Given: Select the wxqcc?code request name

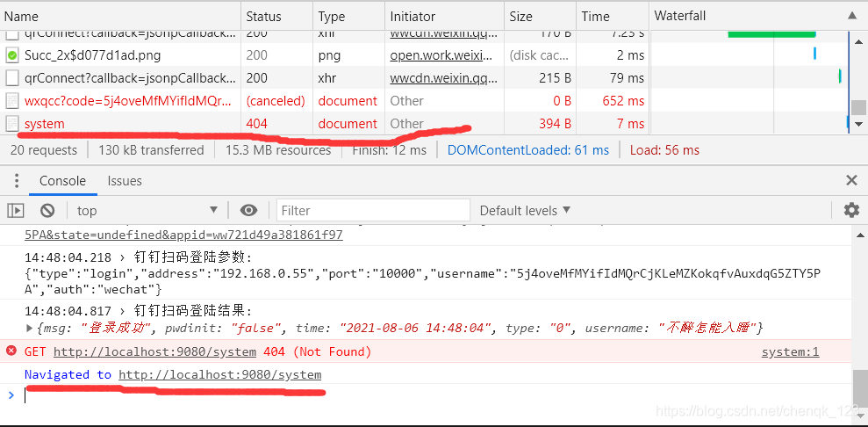Looking at the screenshot, I should click(x=127, y=101).
